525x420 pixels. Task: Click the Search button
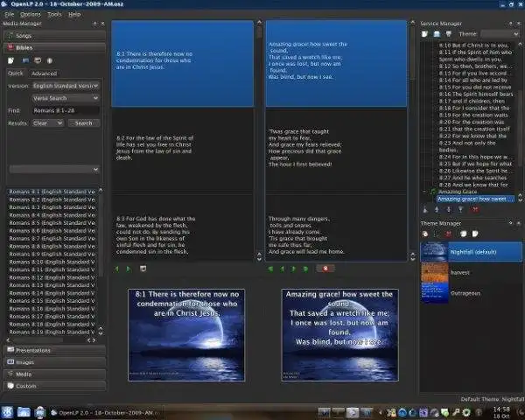point(84,123)
